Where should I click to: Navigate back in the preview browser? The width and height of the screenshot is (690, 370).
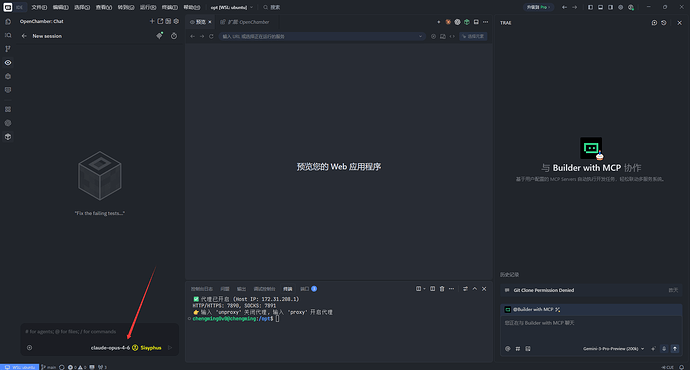click(192, 37)
